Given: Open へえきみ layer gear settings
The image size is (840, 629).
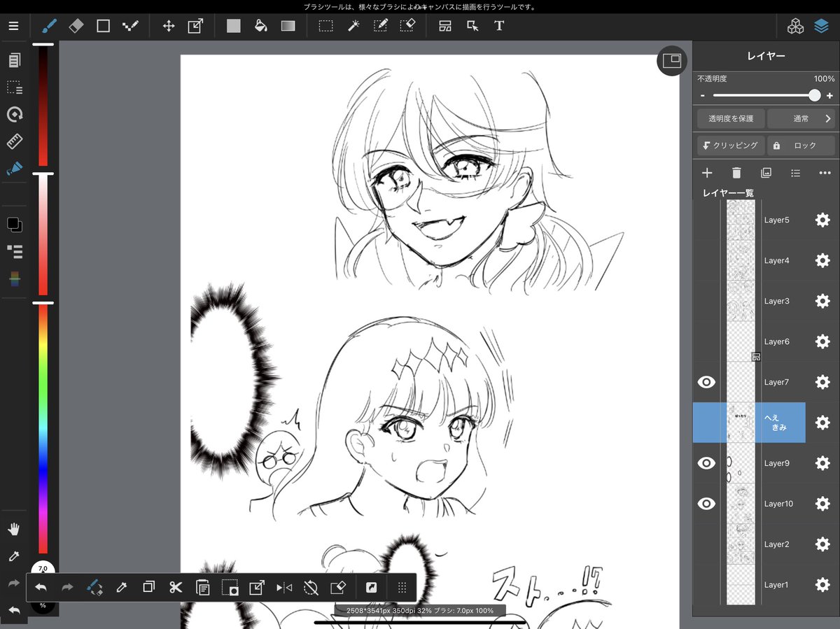Looking at the screenshot, I should click(x=822, y=423).
